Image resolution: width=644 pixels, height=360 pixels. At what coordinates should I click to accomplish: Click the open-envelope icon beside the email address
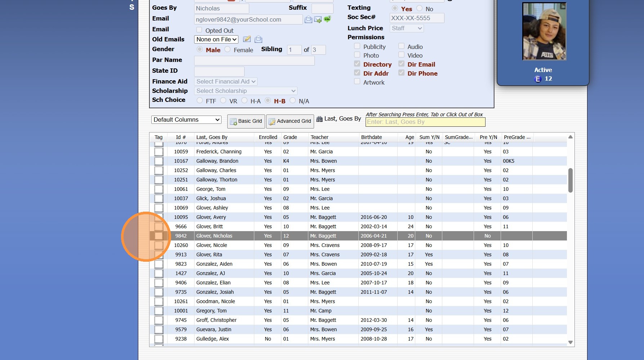[x=308, y=19]
